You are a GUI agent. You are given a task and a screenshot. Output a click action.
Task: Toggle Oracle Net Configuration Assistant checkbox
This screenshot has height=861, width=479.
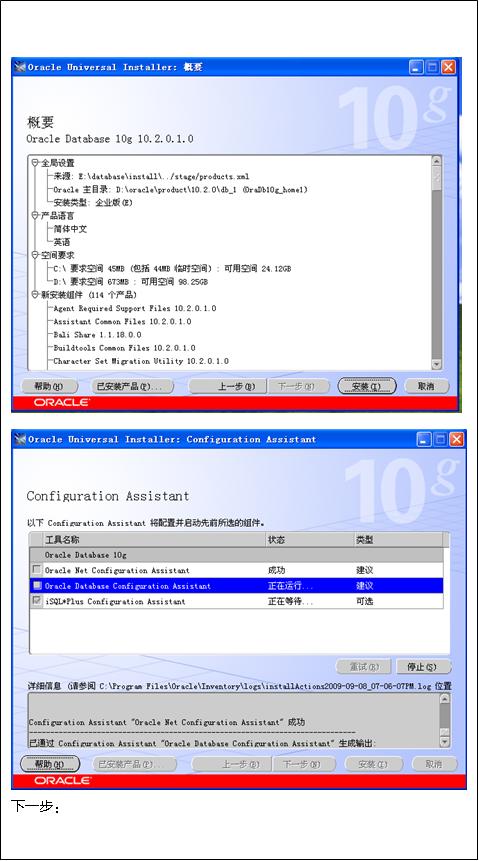point(37,570)
